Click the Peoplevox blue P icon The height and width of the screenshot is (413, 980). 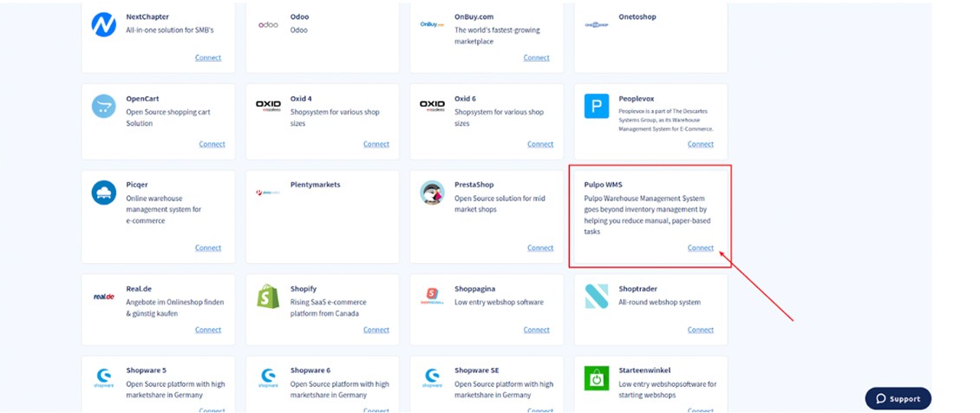597,106
